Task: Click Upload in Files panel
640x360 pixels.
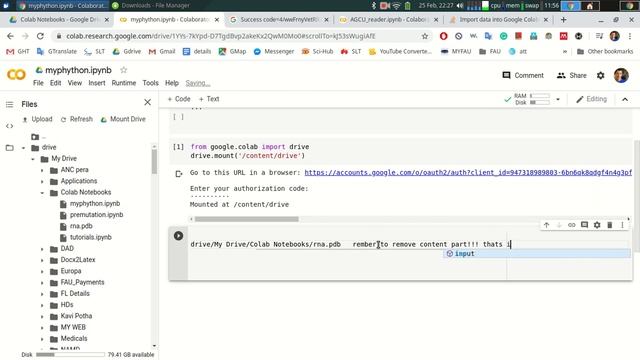Action: click(x=37, y=119)
